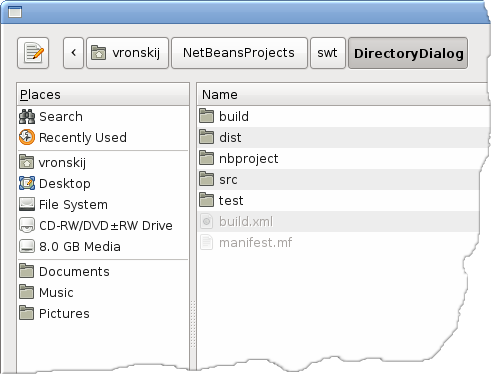This screenshot has width=491, height=374.
Task: Open the Pictures bookmark
Action: 64,314
